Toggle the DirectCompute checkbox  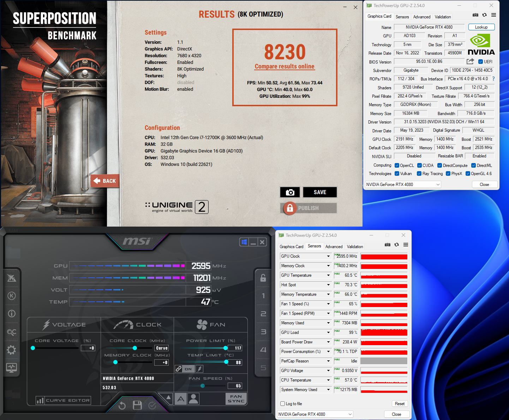[440, 166]
